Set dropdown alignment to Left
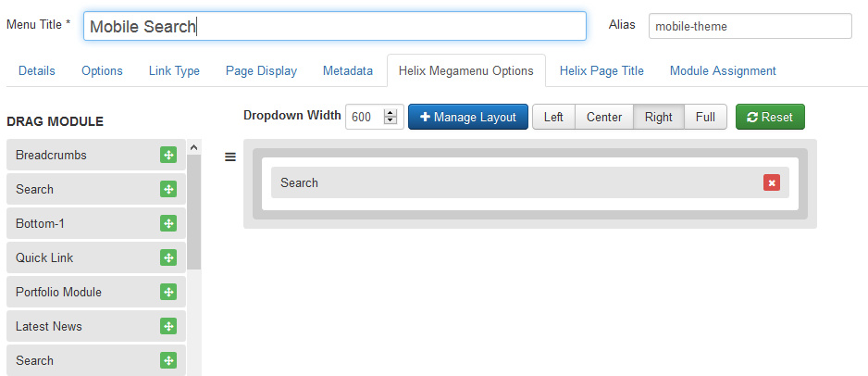Screen dimensions: 868x376 pyautogui.click(x=553, y=118)
